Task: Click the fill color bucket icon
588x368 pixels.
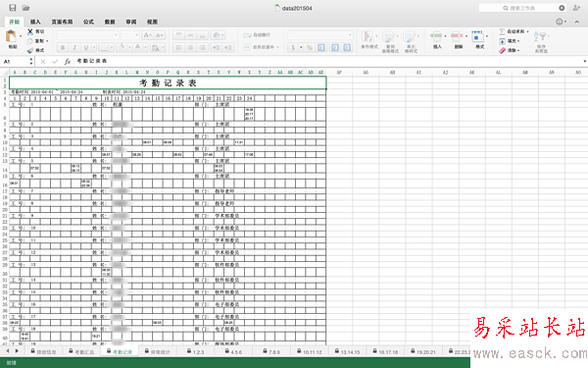Action: click(121, 47)
